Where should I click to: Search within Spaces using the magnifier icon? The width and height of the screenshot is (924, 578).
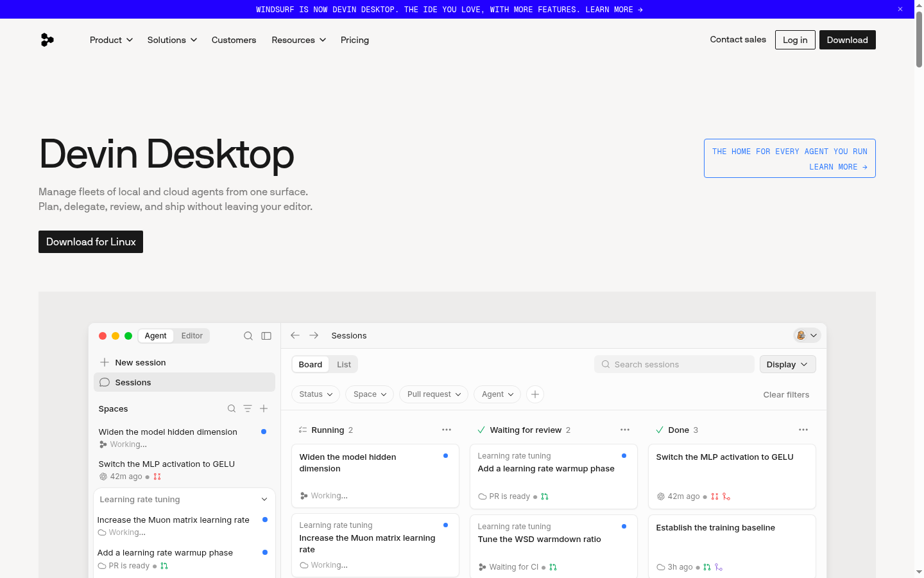tap(232, 408)
